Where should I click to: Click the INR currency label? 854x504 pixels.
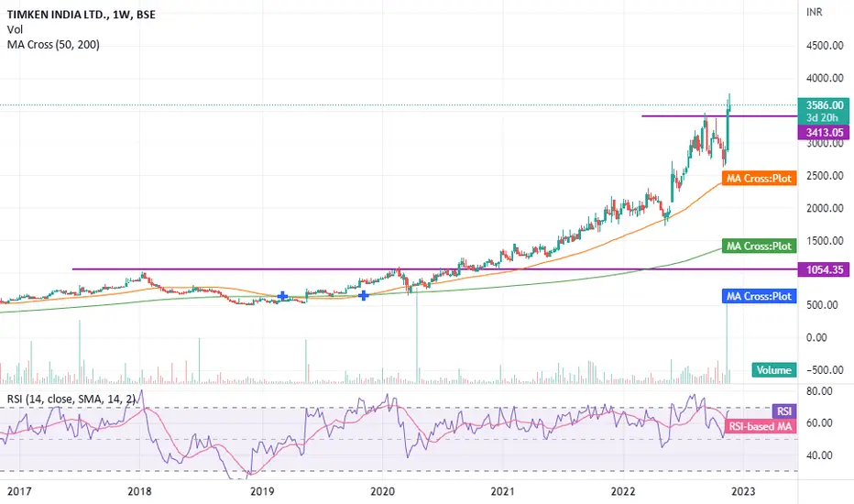(815, 12)
